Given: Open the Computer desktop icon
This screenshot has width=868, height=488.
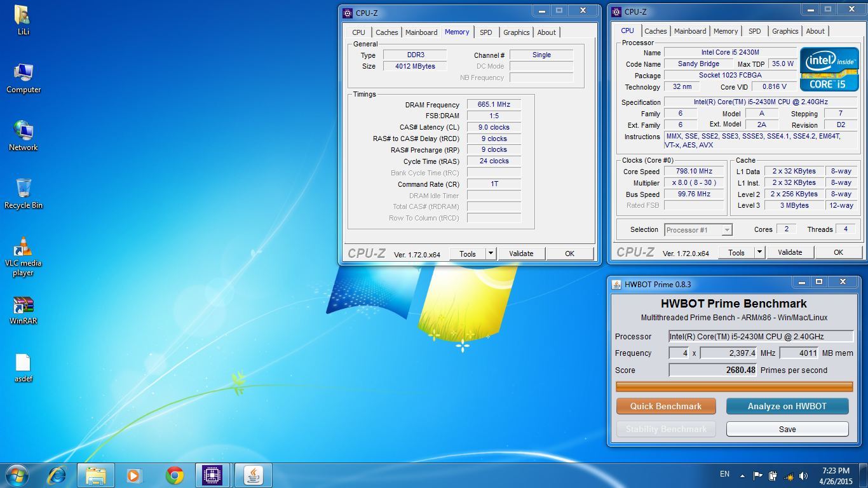Looking at the screenshot, I should (24, 78).
